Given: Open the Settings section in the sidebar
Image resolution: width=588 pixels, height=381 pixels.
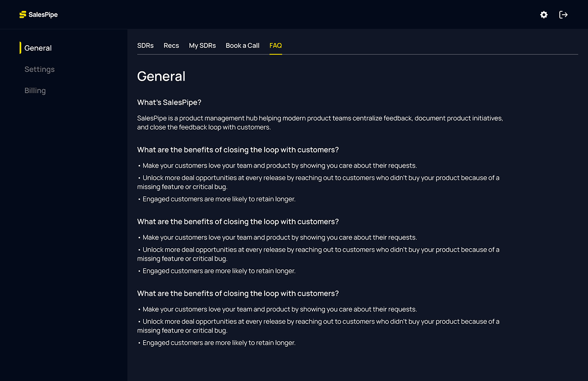Looking at the screenshot, I should [x=39, y=69].
